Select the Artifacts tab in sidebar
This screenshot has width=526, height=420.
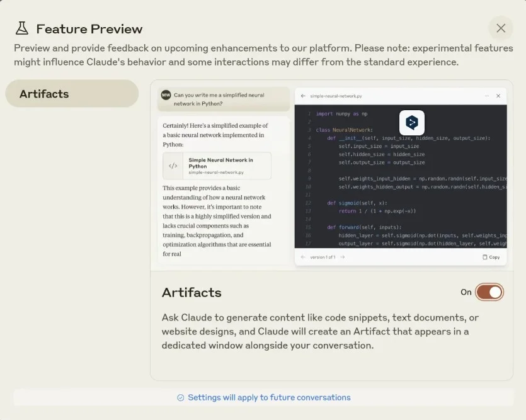coord(72,94)
